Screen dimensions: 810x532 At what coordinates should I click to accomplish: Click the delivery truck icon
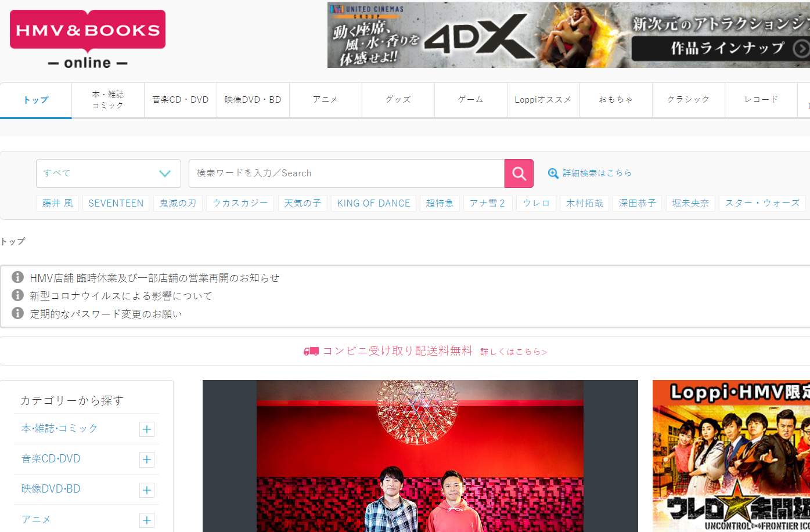coord(311,352)
